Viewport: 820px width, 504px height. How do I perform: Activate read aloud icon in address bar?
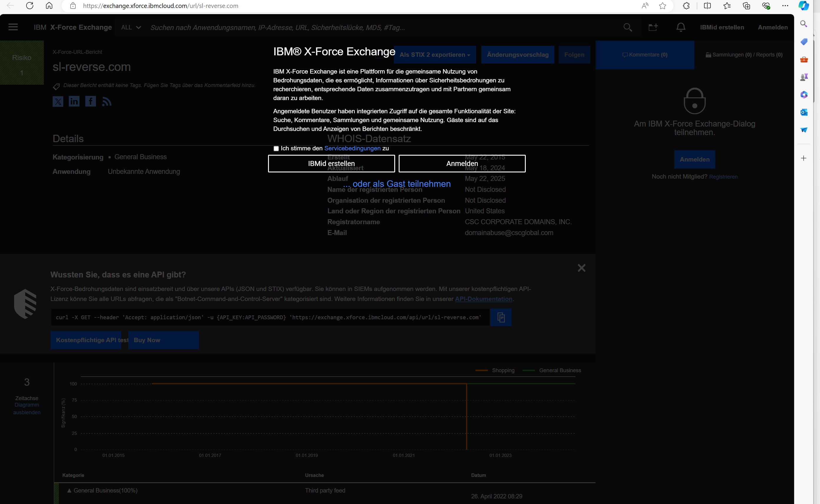[645, 6]
